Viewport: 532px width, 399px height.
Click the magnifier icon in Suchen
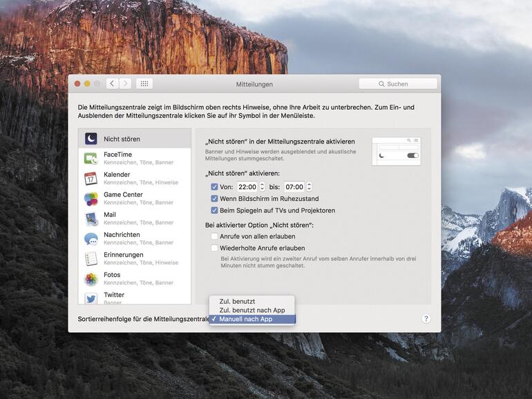[x=381, y=84]
